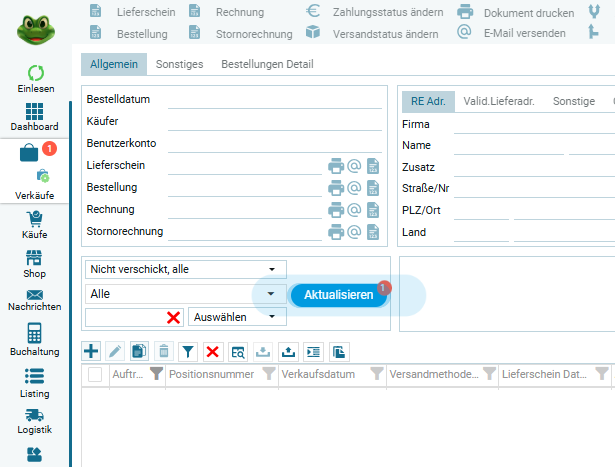Clear the search field with red X
This screenshot has height=467, width=615.
click(173, 317)
